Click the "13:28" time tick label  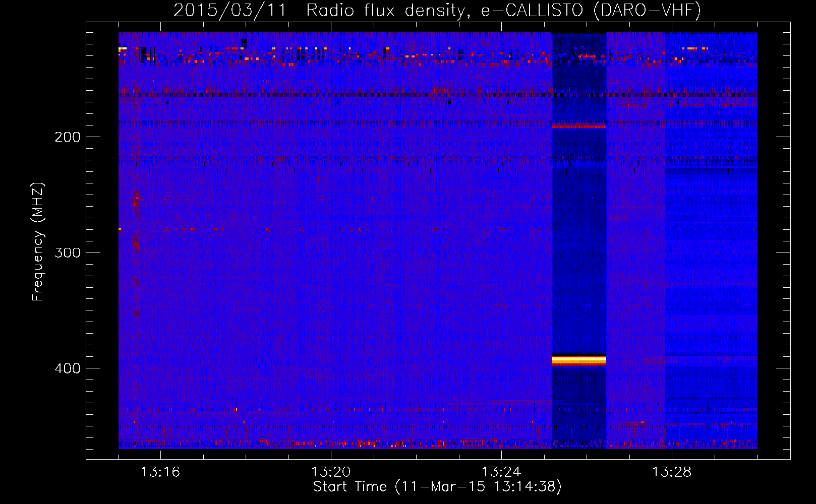(x=672, y=472)
